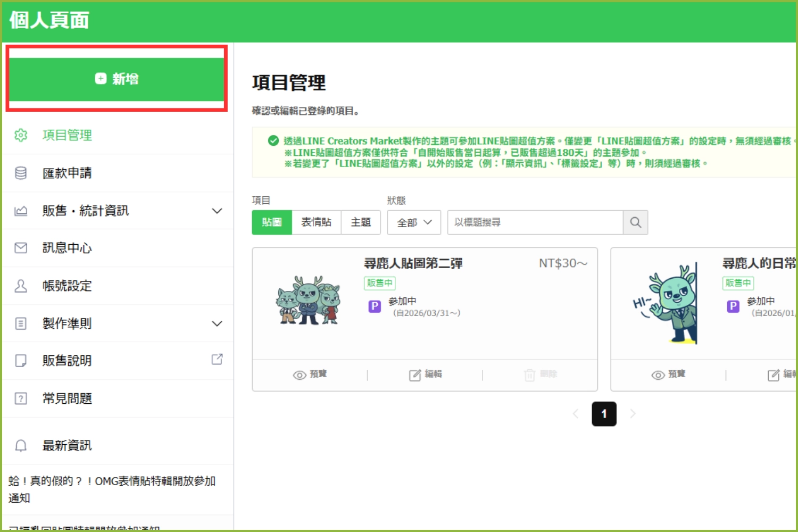This screenshot has height=532, width=798.
Task: Click the 常見問題 question mark icon
Action: tap(21, 398)
